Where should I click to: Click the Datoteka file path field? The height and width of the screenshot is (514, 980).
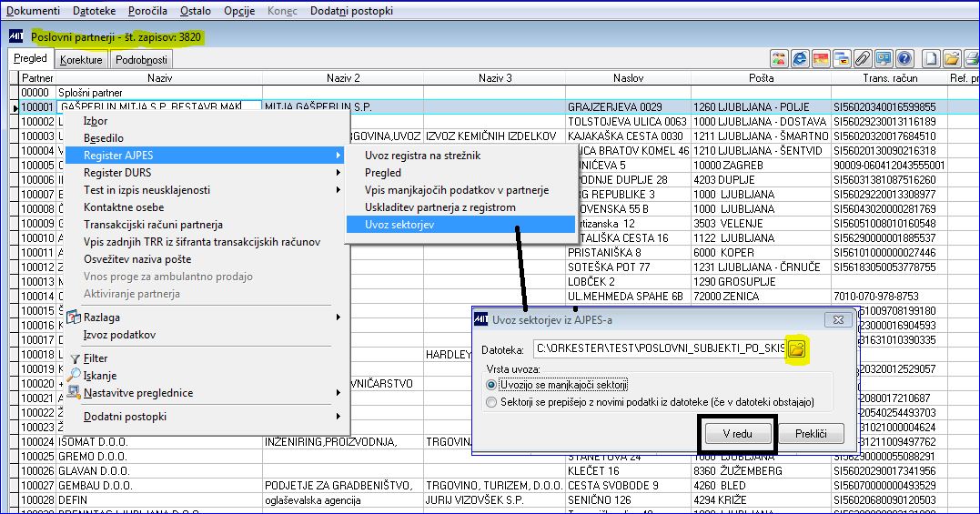click(660, 349)
